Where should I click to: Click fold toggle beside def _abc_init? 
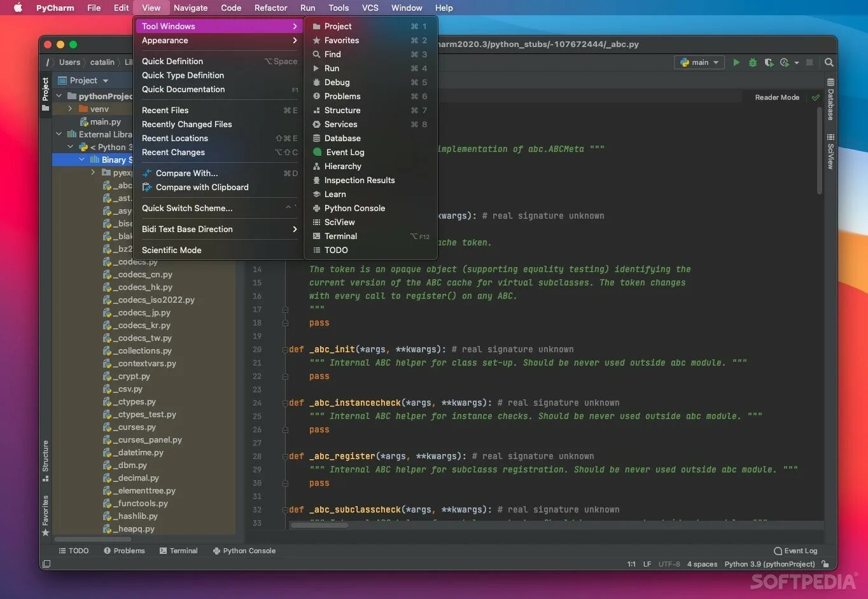285,350
